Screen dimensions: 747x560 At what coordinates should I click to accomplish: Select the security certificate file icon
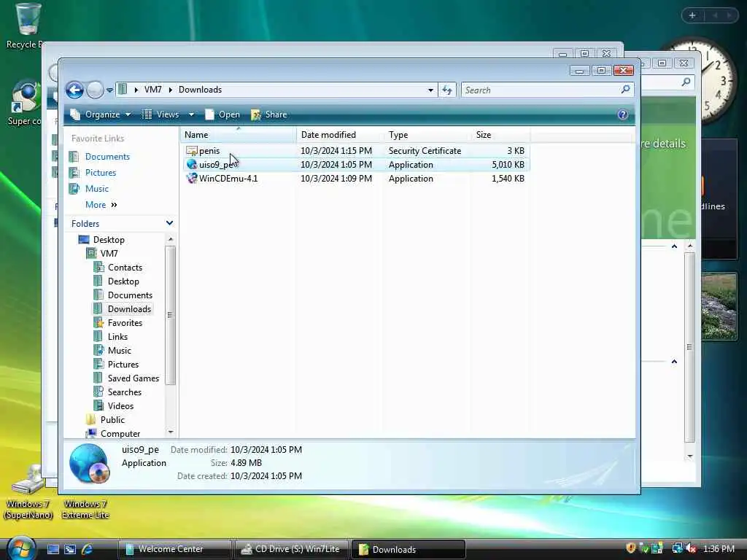click(x=192, y=151)
